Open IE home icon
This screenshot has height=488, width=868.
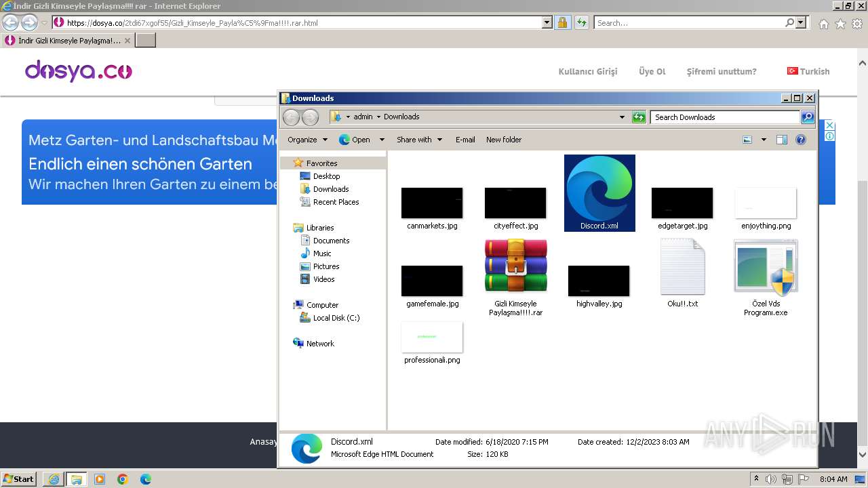click(x=823, y=24)
